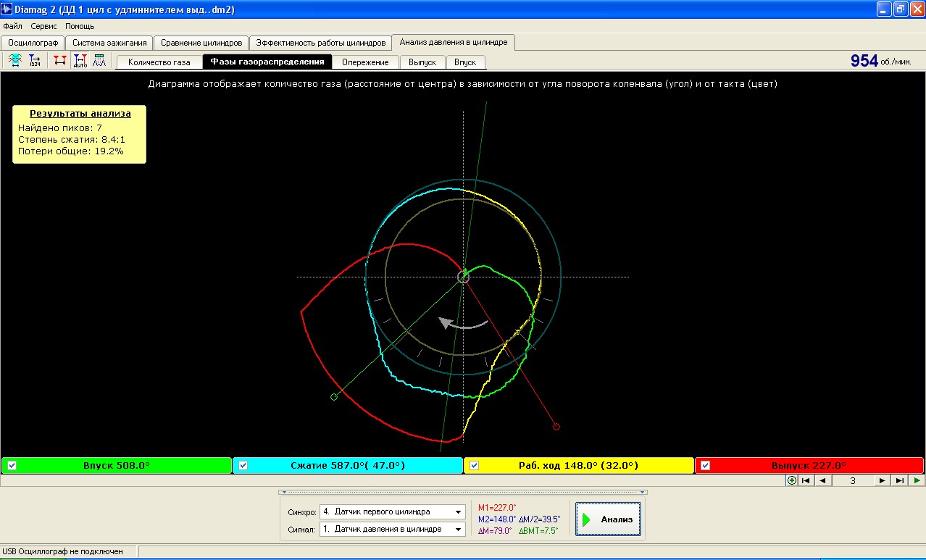Go to the next frame

click(x=882, y=480)
